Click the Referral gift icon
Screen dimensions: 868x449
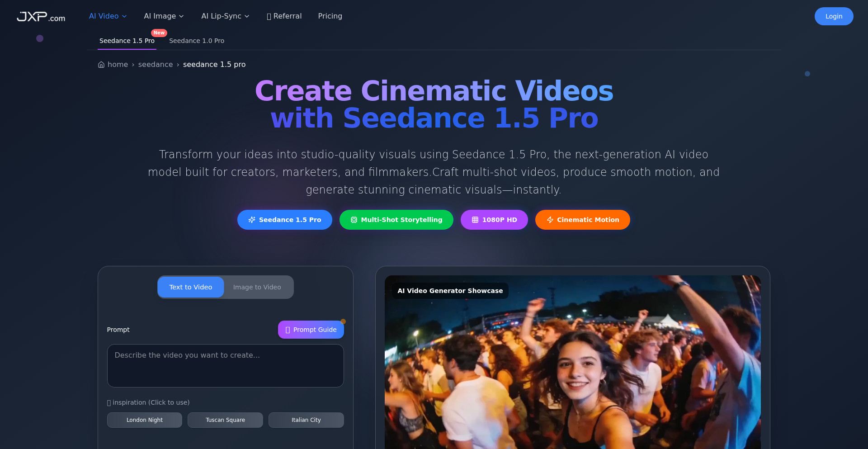[x=269, y=16]
